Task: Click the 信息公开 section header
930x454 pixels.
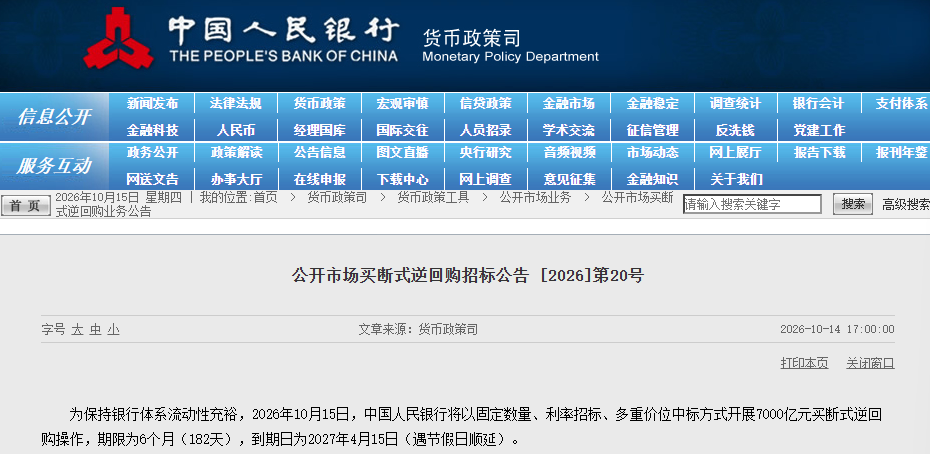Action: click(54, 116)
